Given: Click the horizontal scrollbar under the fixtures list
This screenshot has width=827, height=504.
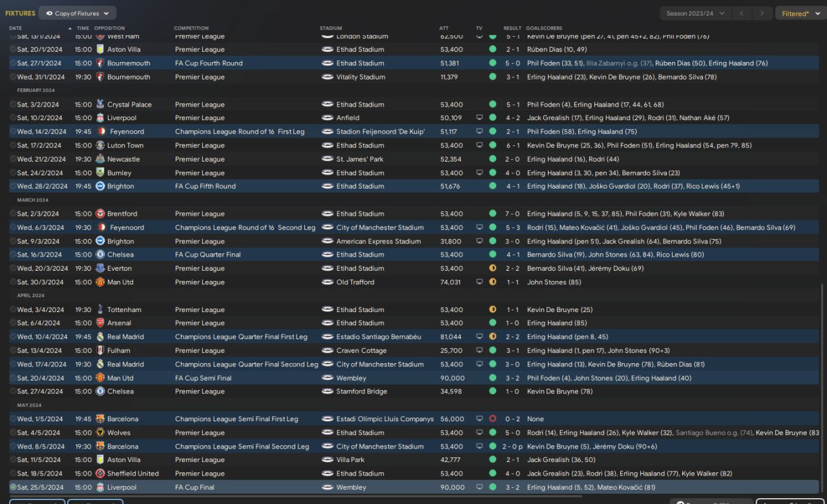Looking at the screenshot, I should 295,496.
